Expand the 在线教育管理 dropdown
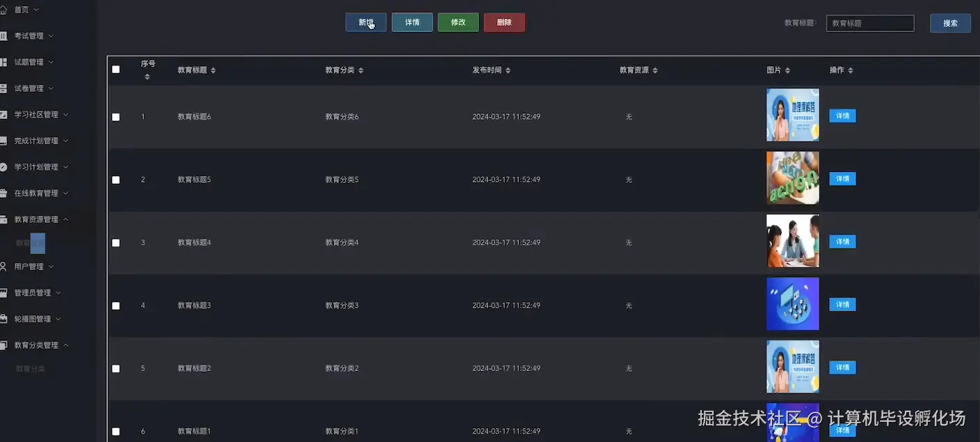 point(35,193)
